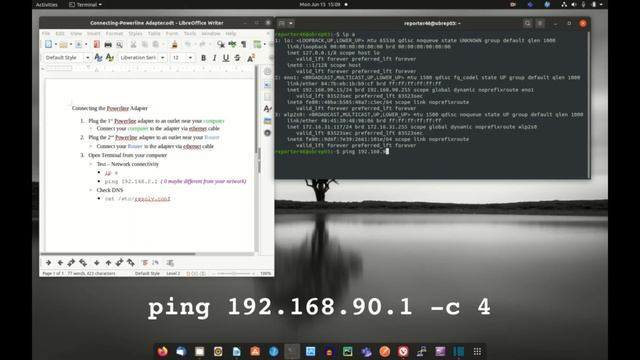Toggle the Print Preview icon

click(x=119, y=44)
